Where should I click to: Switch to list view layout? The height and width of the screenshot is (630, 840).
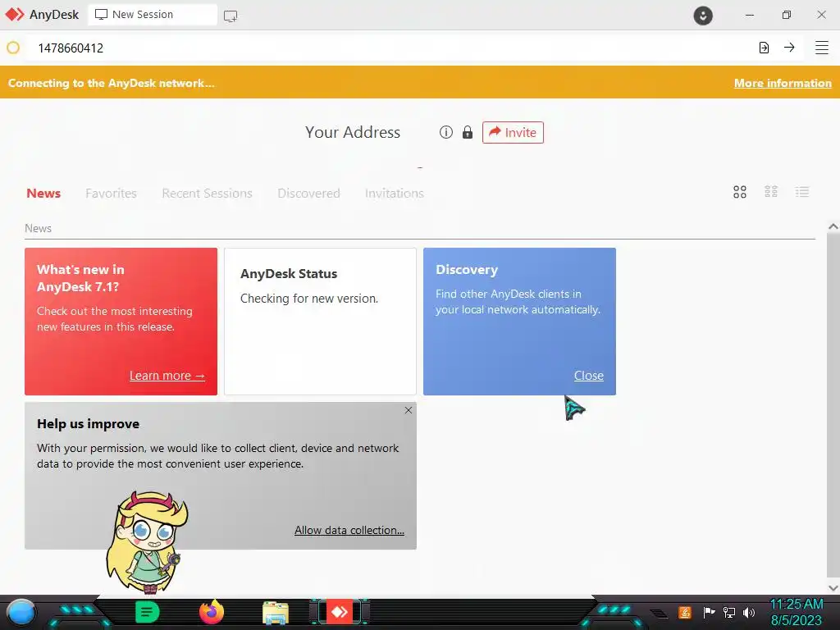(x=802, y=192)
